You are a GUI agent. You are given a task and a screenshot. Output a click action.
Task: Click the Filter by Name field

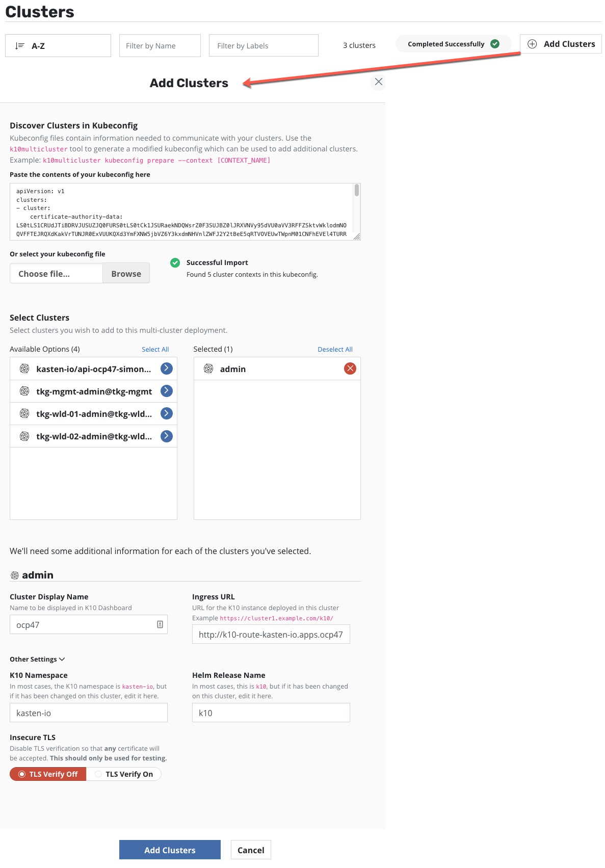pos(160,46)
